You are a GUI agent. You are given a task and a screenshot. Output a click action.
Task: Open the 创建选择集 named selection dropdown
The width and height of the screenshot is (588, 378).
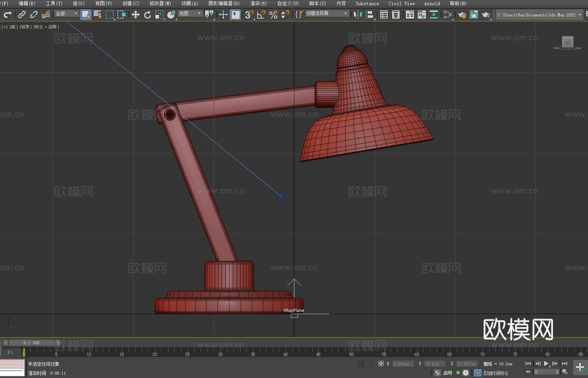click(327, 13)
